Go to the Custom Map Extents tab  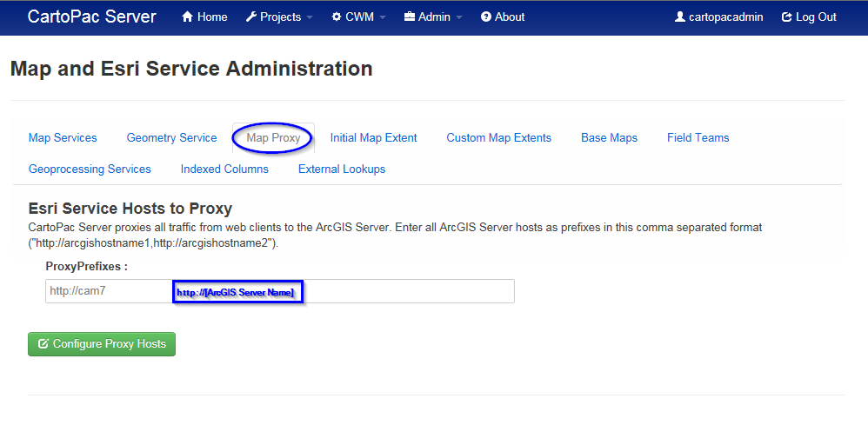(x=498, y=138)
